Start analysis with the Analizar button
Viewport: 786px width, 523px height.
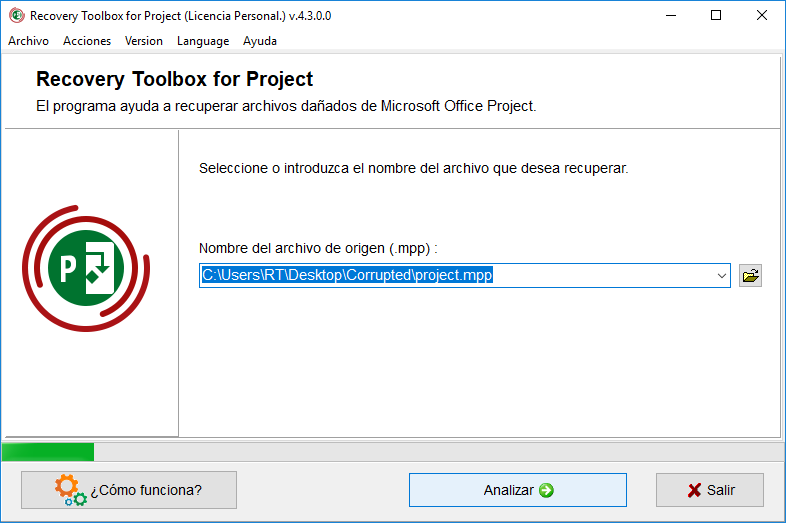pos(518,490)
